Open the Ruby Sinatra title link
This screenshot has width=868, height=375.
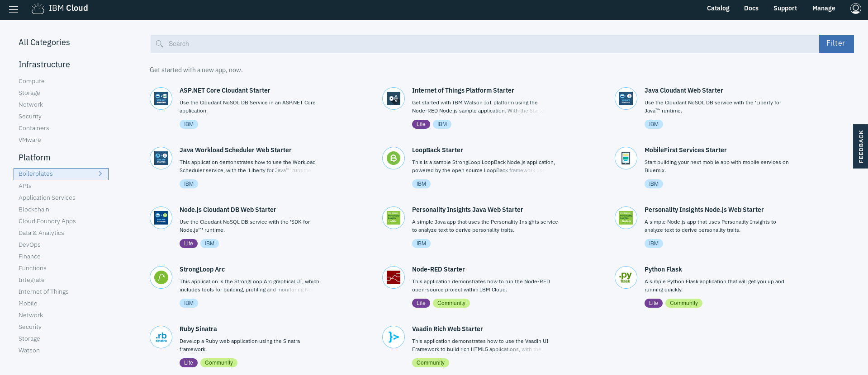198,329
